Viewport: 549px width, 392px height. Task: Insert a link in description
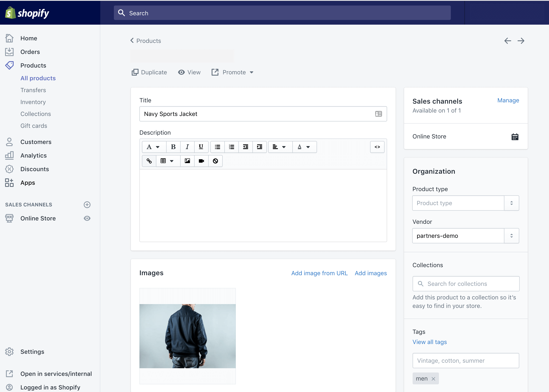[149, 161]
